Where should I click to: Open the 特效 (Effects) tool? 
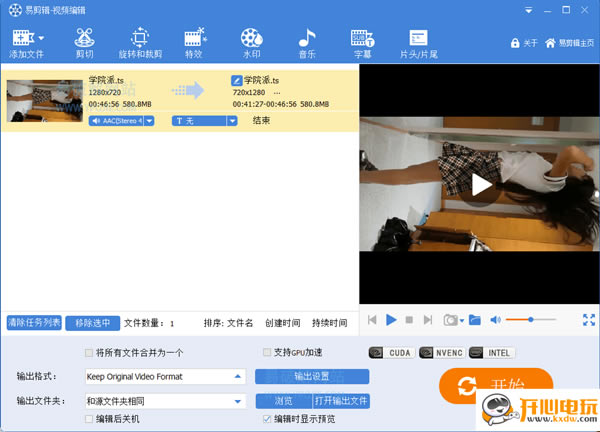[x=194, y=38]
